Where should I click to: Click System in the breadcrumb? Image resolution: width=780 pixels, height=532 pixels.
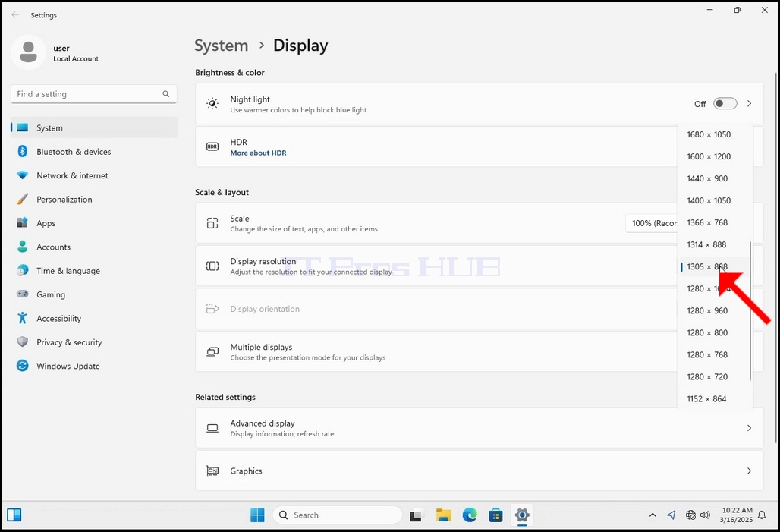tap(222, 46)
